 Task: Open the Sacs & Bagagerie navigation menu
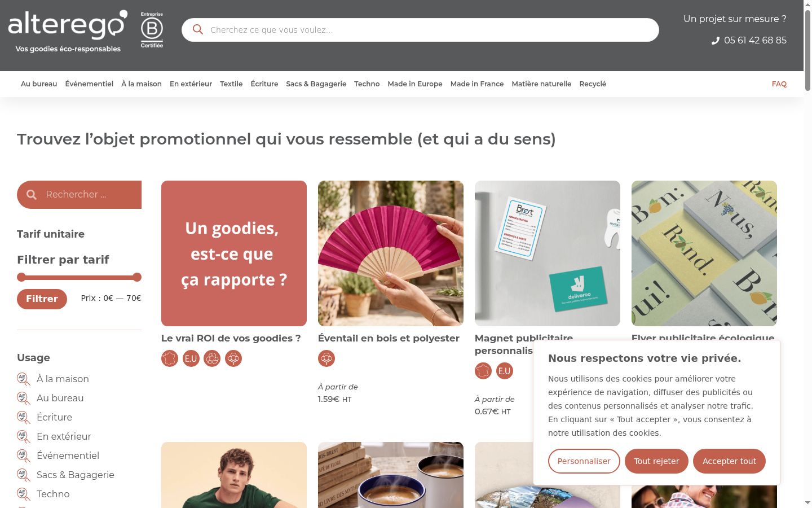[316, 84]
